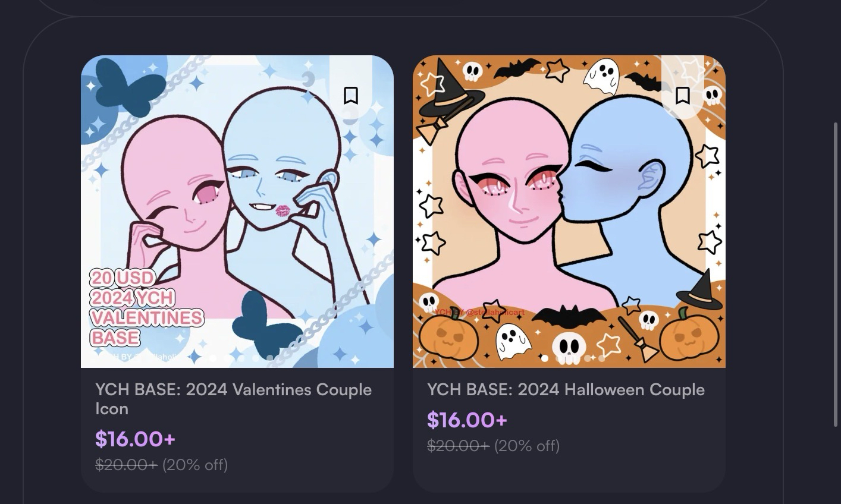This screenshot has width=841, height=504.
Task: Open the Halloween couple base artwork thumbnail
Action: pyautogui.click(x=569, y=212)
